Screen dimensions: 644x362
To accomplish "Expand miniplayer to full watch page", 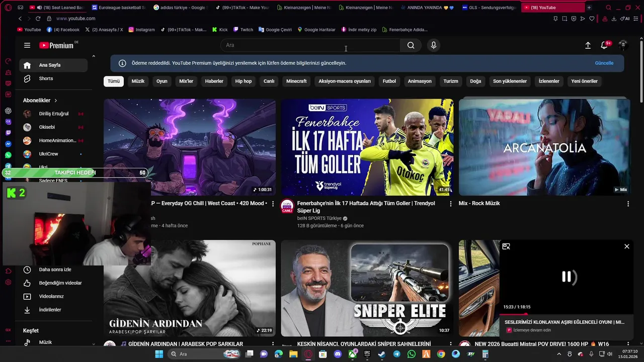I will pyautogui.click(x=506, y=246).
